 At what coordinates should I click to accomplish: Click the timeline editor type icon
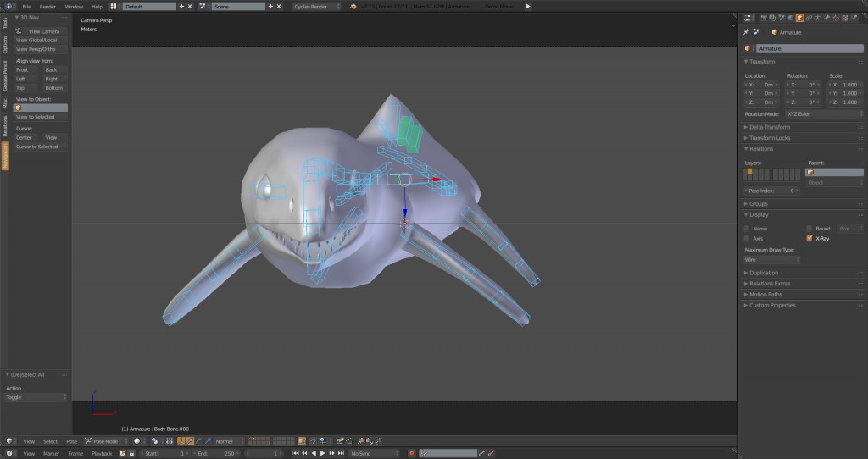pos(9,453)
